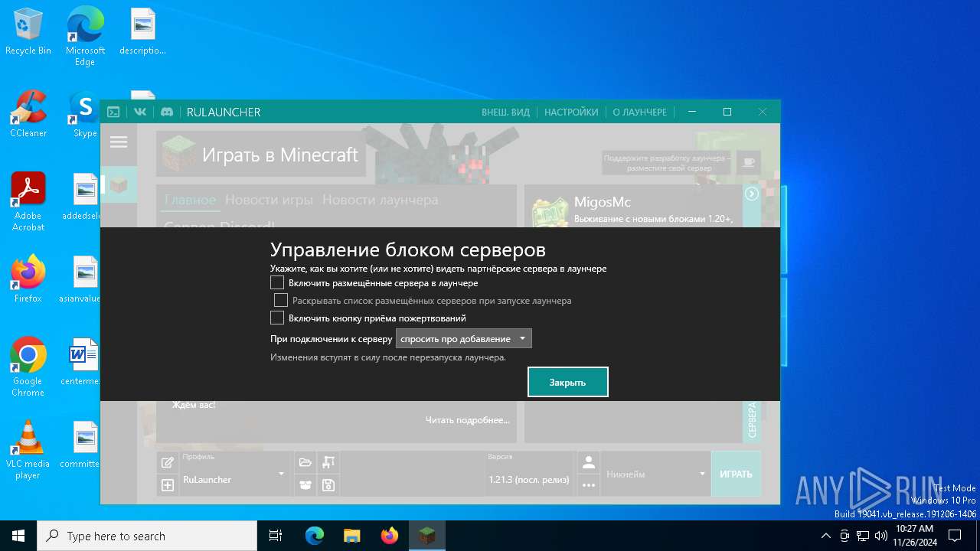
Task: Click the Minecraft launcher taskbar icon
Action: tap(426, 536)
